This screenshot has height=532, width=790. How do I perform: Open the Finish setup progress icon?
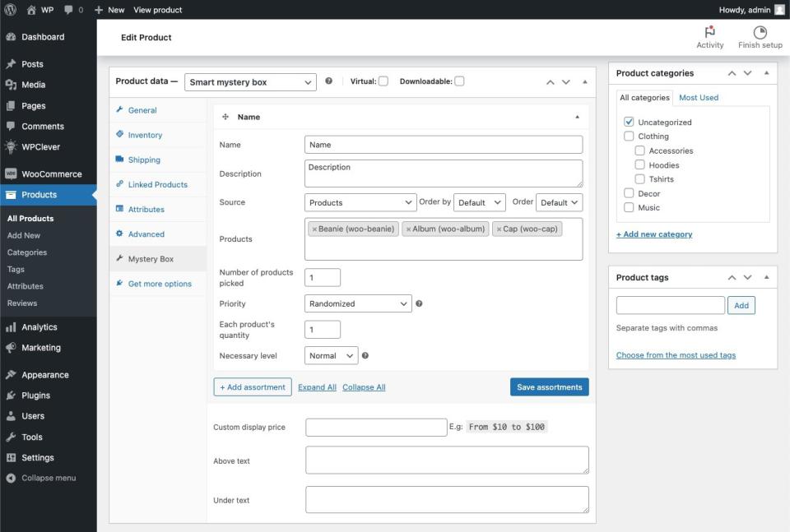tap(760, 32)
